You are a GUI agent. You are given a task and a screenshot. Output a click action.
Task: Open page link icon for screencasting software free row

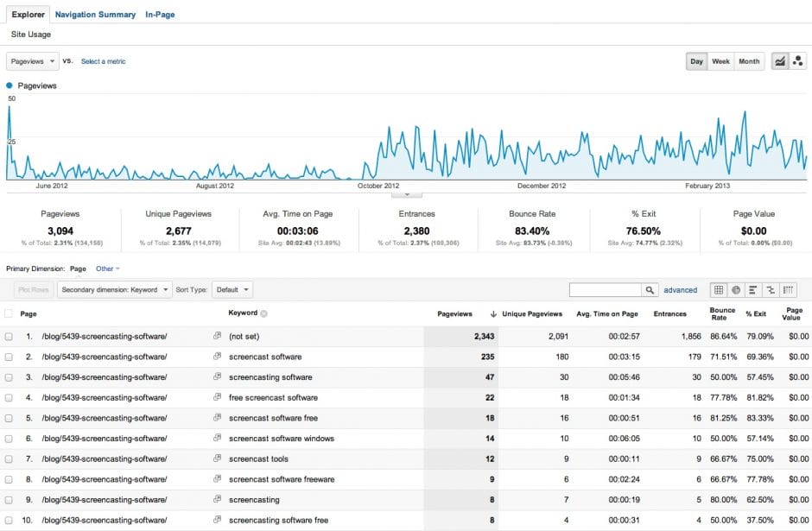click(x=218, y=520)
